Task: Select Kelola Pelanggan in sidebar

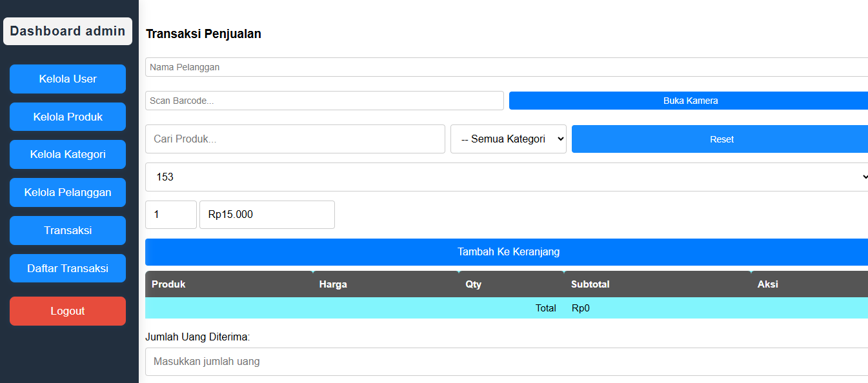Action: click(x=68, y=192)
